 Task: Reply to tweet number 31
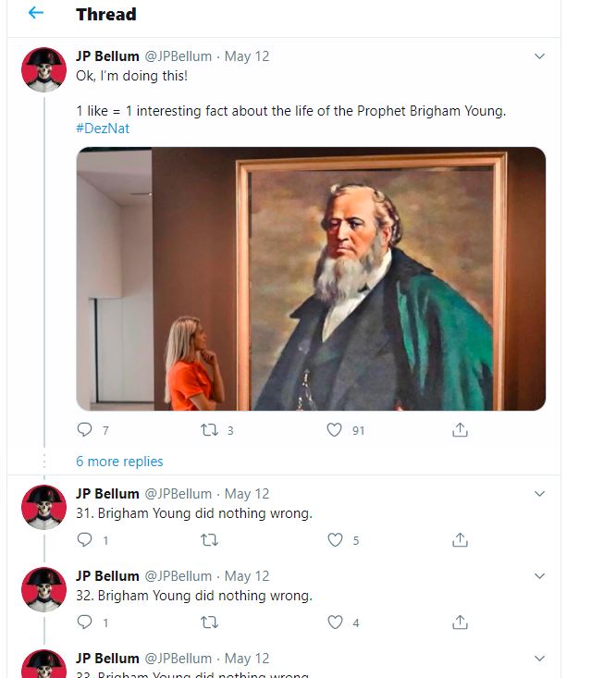coord(85,540)
